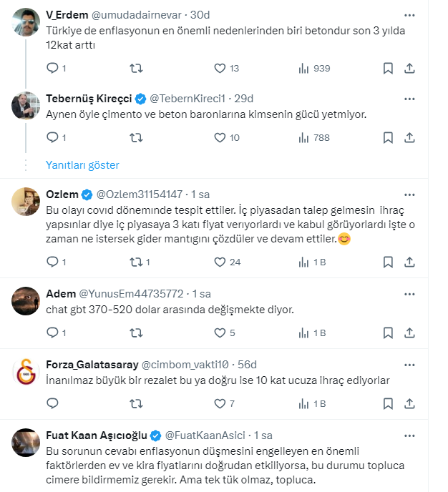Open more options on V_Erdem's tweet
The height and width of the screenshot is (492, 448).
(x=409, y=14)
